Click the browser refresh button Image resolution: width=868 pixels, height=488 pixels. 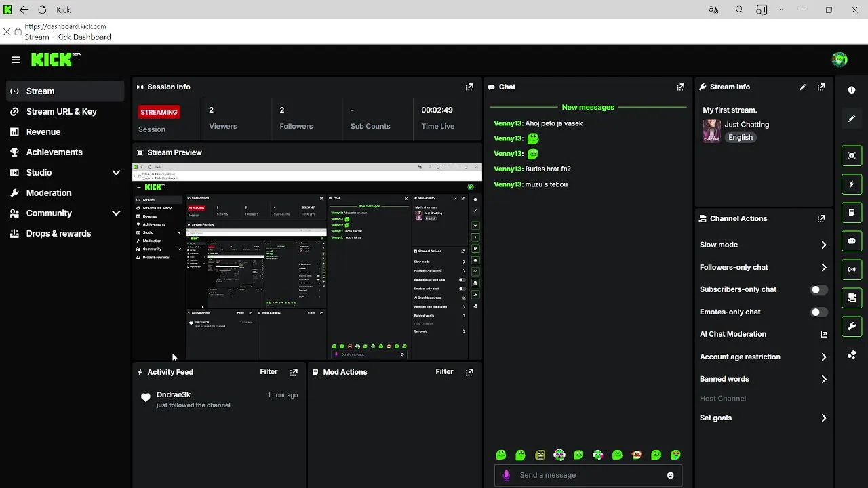click(42, 9)
